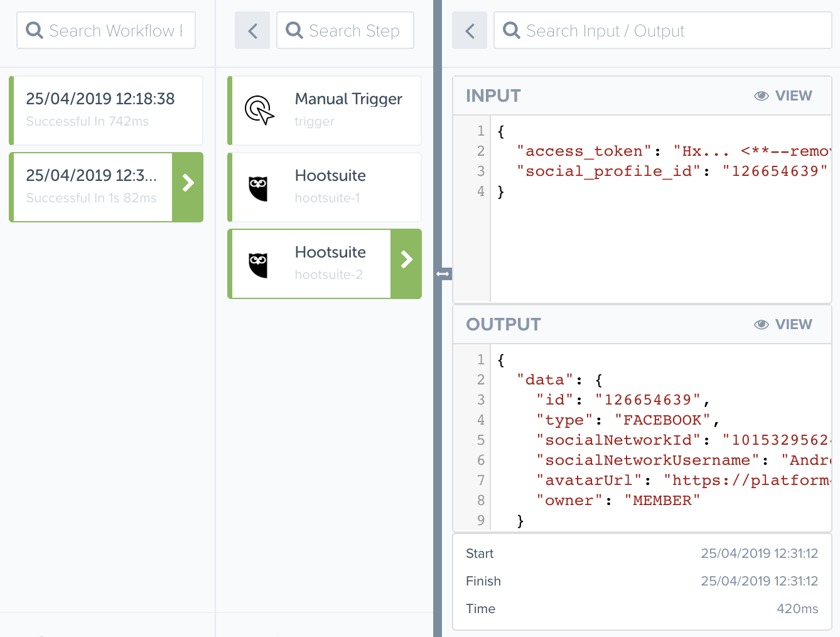Click the panel resize handle between panes
The image size is (840, 637).
444,273
